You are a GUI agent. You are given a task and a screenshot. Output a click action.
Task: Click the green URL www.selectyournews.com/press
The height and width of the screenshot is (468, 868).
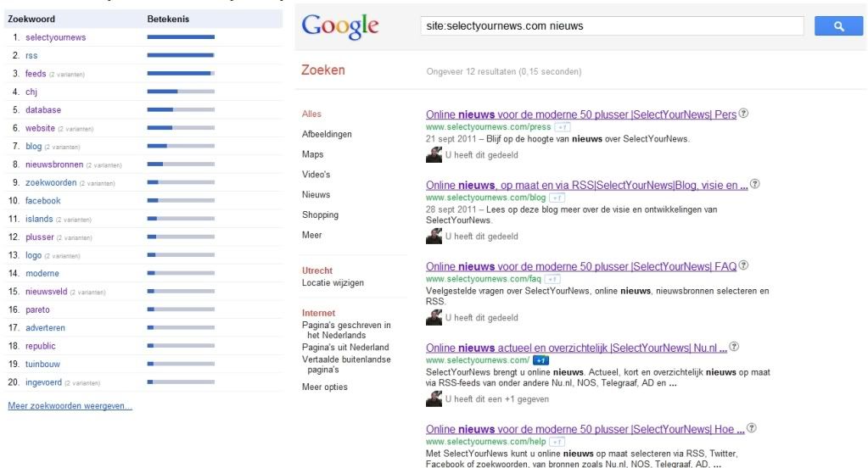[x=488, y=127]
